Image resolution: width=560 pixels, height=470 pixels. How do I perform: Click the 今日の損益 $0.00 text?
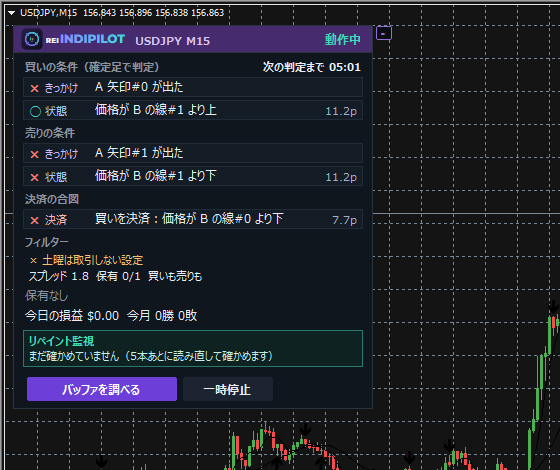coord(72,316)
